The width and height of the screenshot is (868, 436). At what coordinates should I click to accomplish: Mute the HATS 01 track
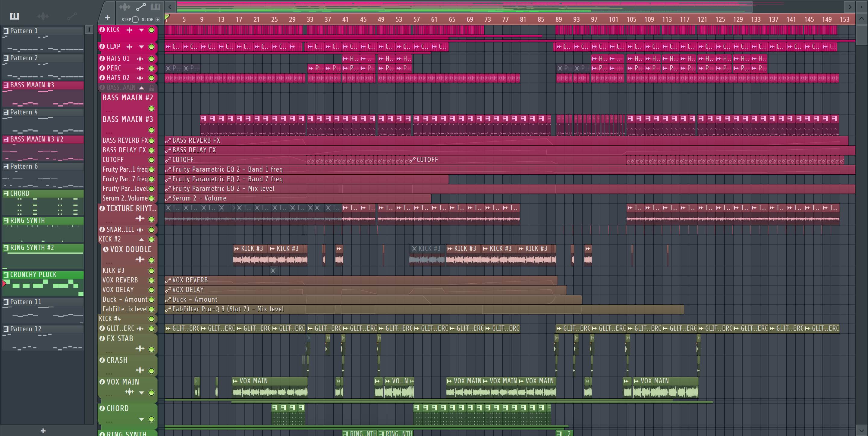152,59
